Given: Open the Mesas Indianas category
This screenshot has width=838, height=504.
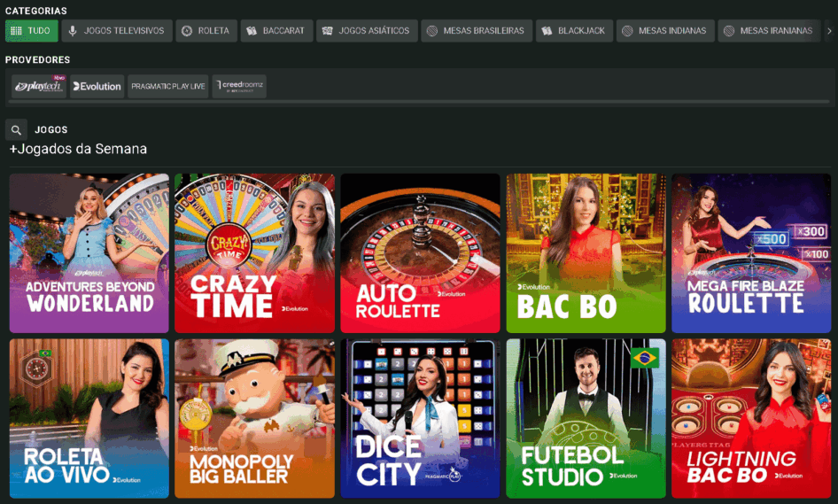Looking at the screenshot, I should (x=664, y=31).
